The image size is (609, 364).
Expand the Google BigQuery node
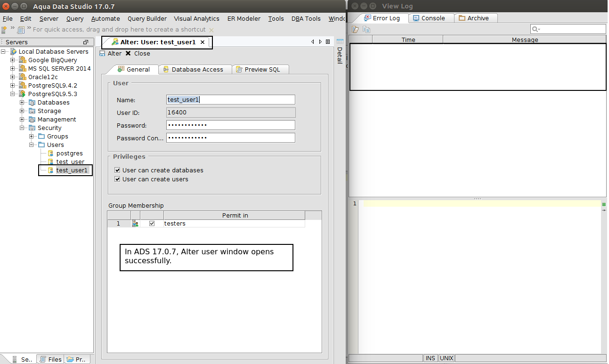[13, 60]
